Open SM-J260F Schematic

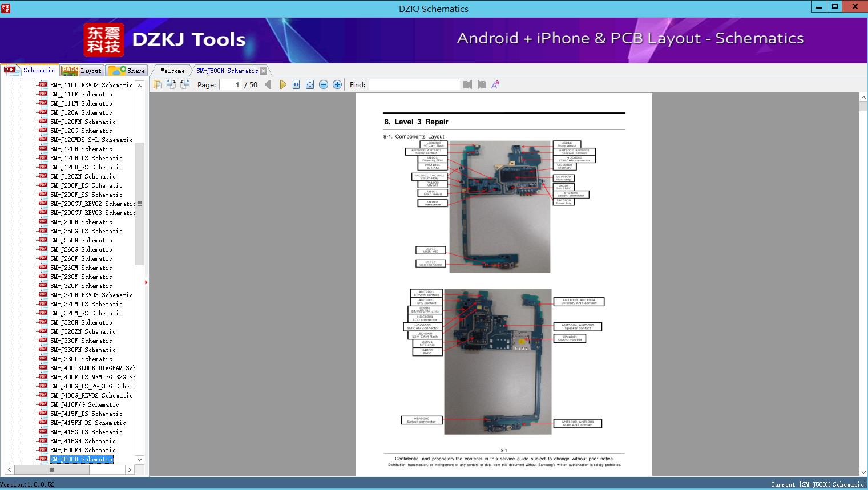click(81, 258)
